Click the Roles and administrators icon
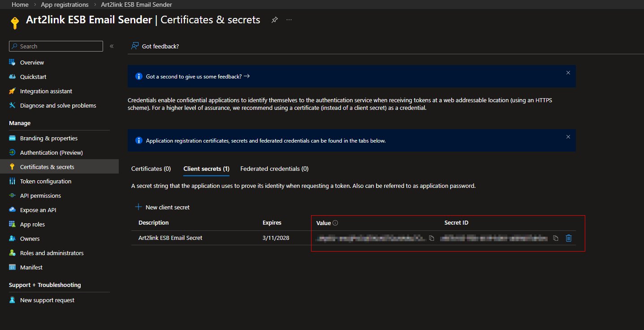Viewport: 644px width, 330px height. (12, 253)
